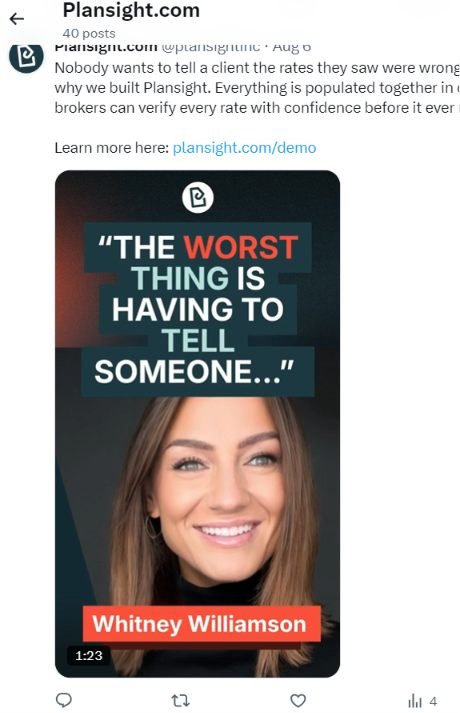This screenshot has height=713, width=460.
Task: Reply to the post via speech bubble icon
Action: pyautogui.click(x=64, y=700)
